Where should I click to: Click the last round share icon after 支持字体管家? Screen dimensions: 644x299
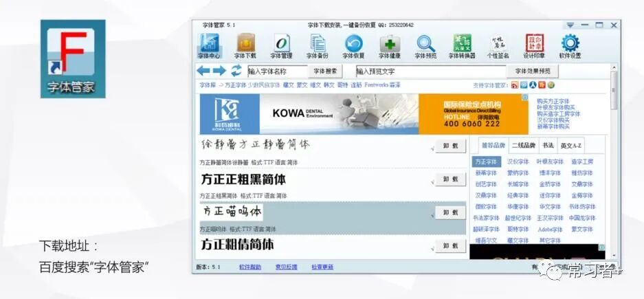[x=551, y=85]
